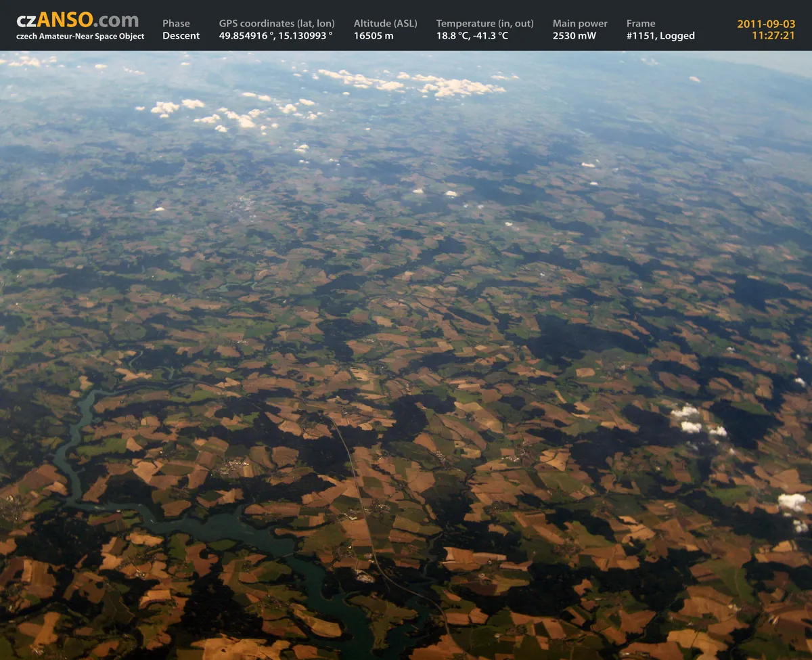Click the cloud band near the horizon

413,83
